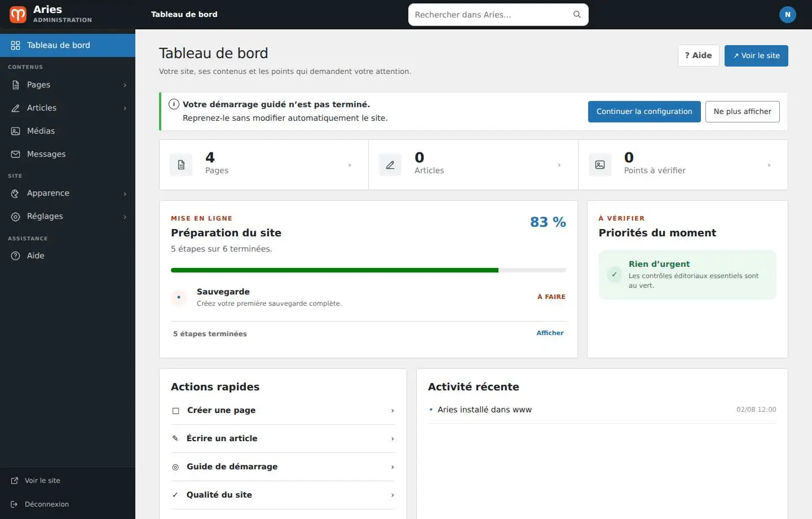Click the site preparation progress bar
Viewport: 812px width, 519px height.
click(368, 270)
